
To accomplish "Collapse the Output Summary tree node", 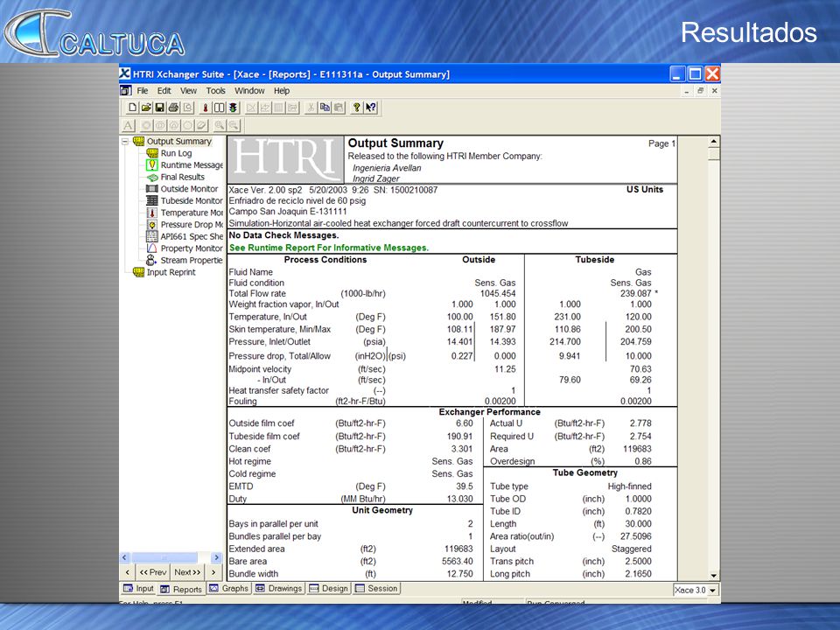I will click(125, 142).
